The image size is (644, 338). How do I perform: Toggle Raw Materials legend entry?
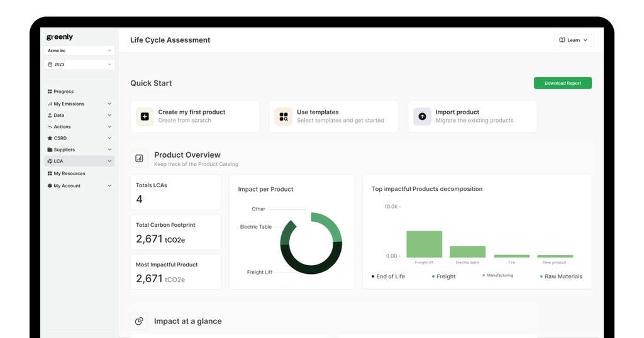(561, 276)
